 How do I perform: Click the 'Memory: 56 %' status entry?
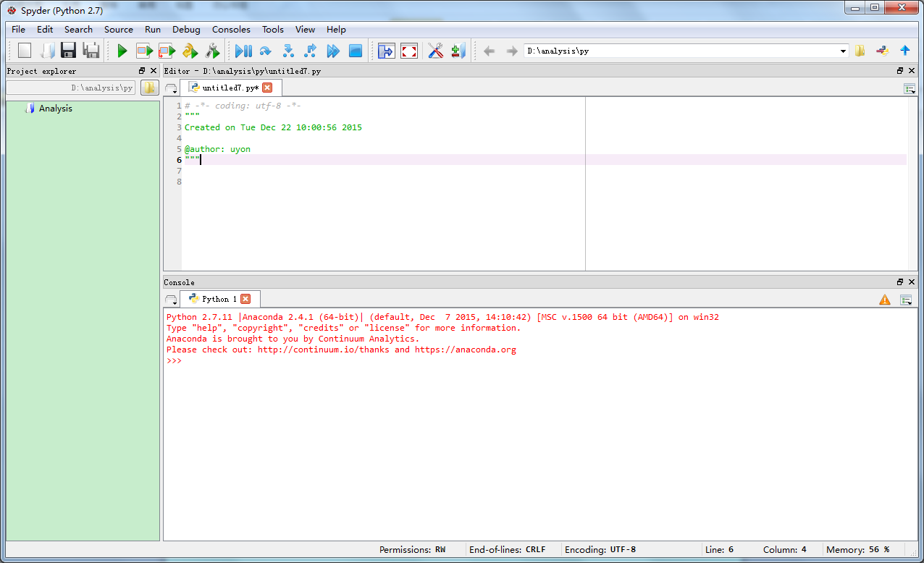click(857, 549)
